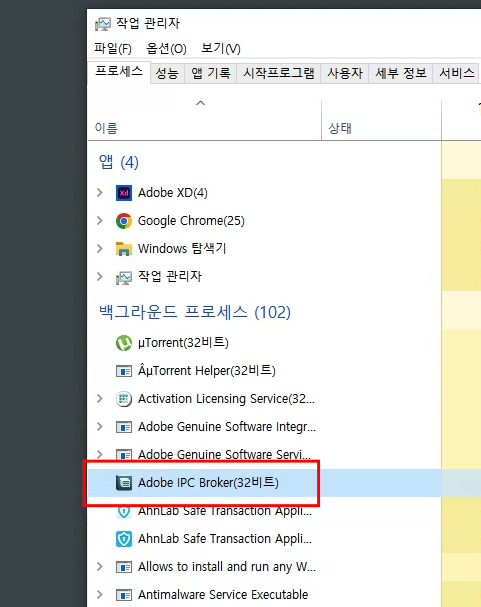481x607 pixels.
Task: Switch to the 성능 tab
Action: point(167,73)
